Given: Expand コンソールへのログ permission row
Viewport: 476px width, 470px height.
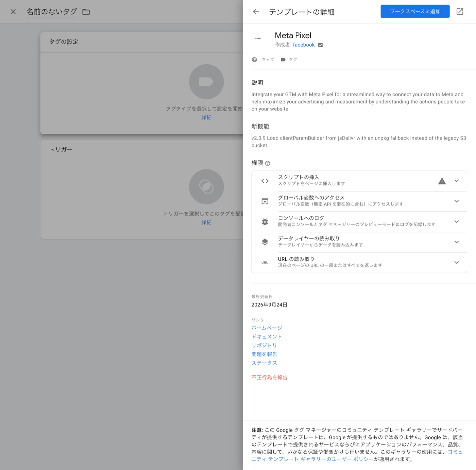Looking at the screenshot, I should 457,222.
